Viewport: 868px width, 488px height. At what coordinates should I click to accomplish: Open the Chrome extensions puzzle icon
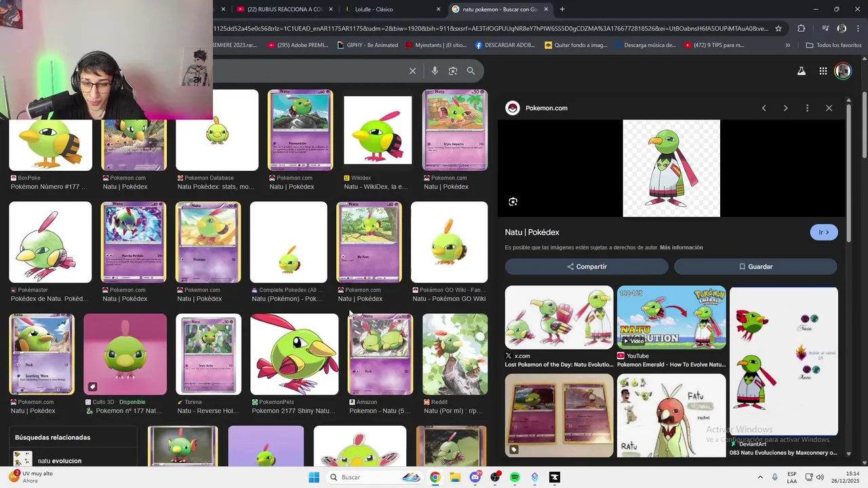[801, 28]
